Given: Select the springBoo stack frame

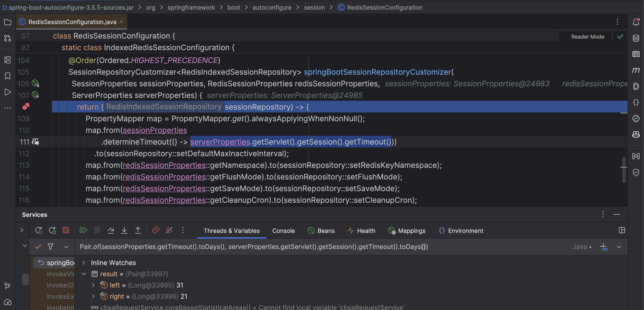Looking at the screenshot, I should point(54,262).
